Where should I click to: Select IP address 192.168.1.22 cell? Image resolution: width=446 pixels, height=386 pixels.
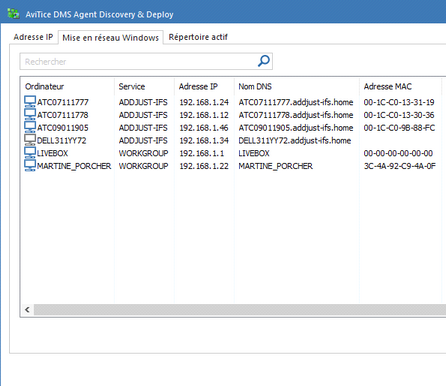click(204, 166)
